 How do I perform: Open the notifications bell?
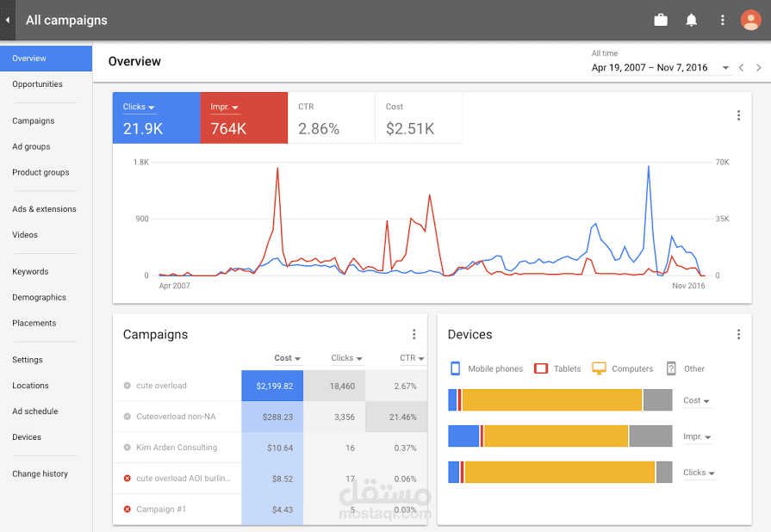tap(692, 20)
